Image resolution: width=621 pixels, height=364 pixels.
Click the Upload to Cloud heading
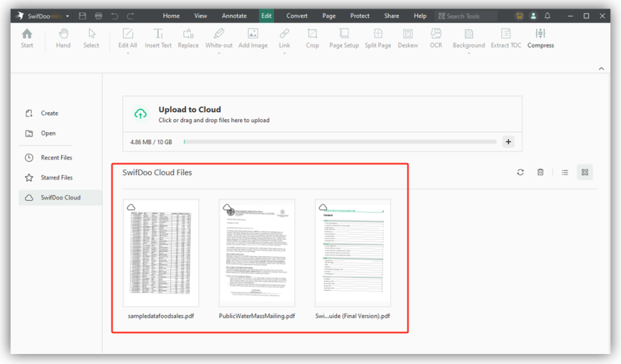(x=190, y=110)
